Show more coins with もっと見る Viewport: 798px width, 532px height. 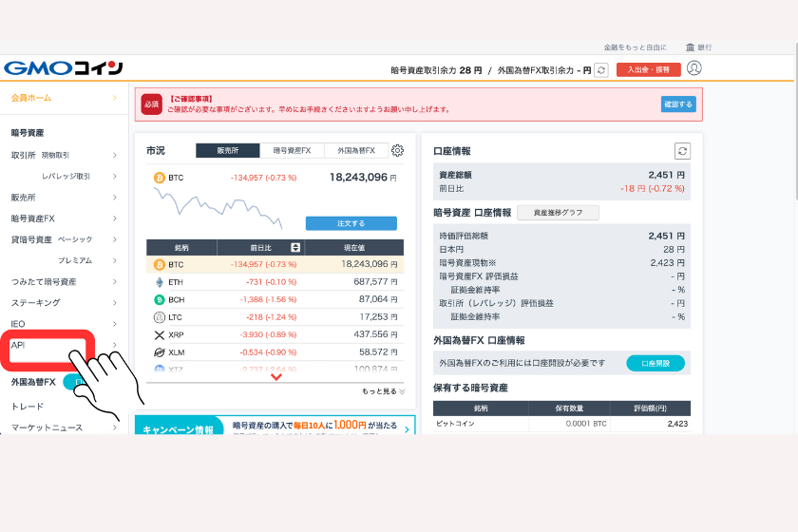pyautogui.click(x=383, y=391)
